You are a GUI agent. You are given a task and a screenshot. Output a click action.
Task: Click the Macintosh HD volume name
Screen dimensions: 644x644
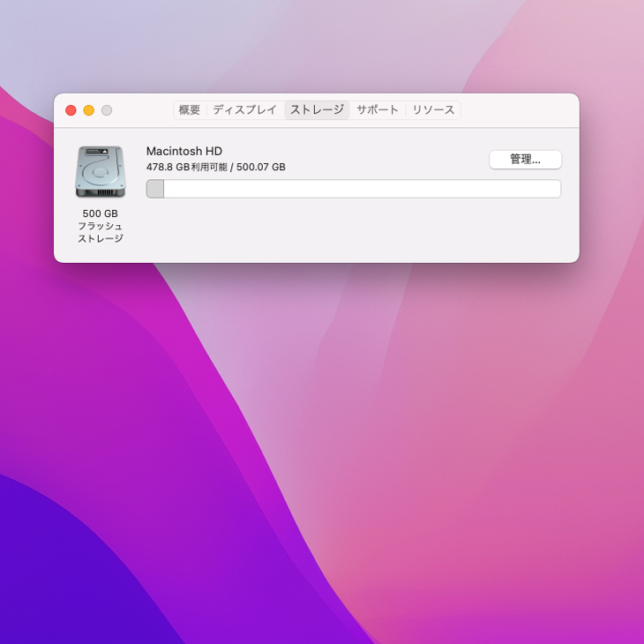pyautogui.click(x=184, y=151)
